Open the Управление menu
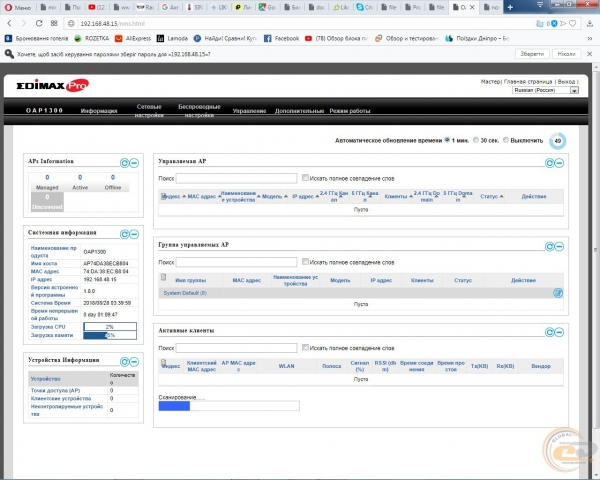Screen dimensions: 600x480 coord(249,111)
